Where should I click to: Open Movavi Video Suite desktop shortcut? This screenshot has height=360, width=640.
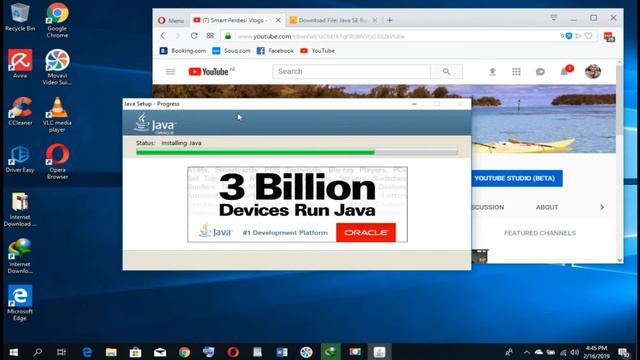(57, 67)
